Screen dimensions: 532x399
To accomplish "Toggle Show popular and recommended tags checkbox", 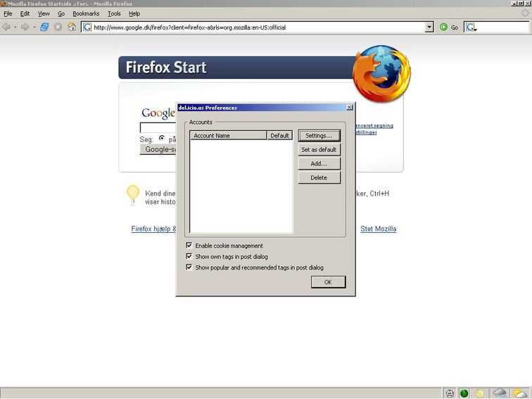I will click(x=189, y=267).
